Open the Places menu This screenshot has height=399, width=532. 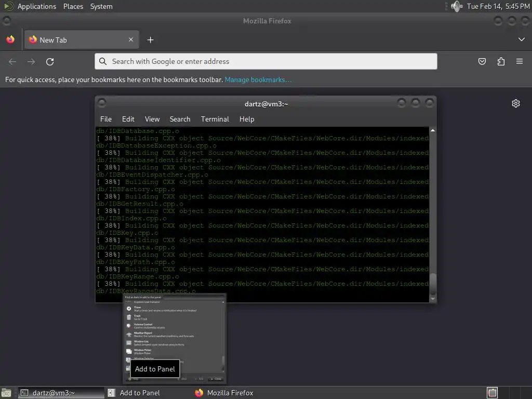tap(73, 6)
